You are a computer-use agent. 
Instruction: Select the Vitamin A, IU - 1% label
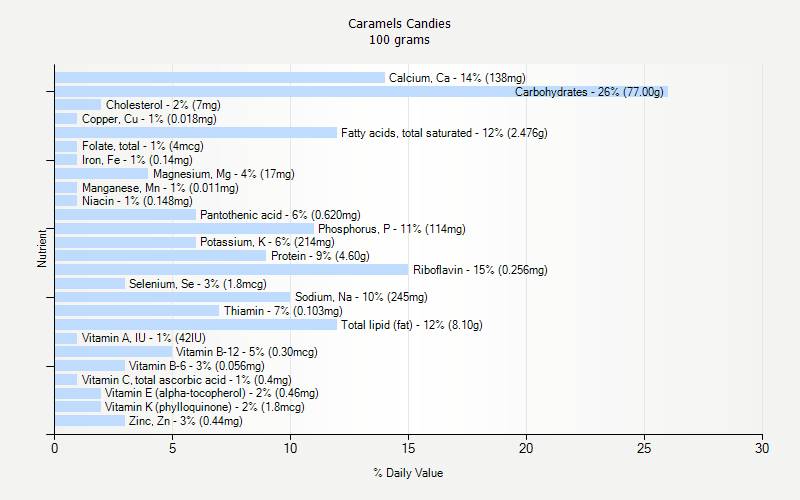pos(144,338)
